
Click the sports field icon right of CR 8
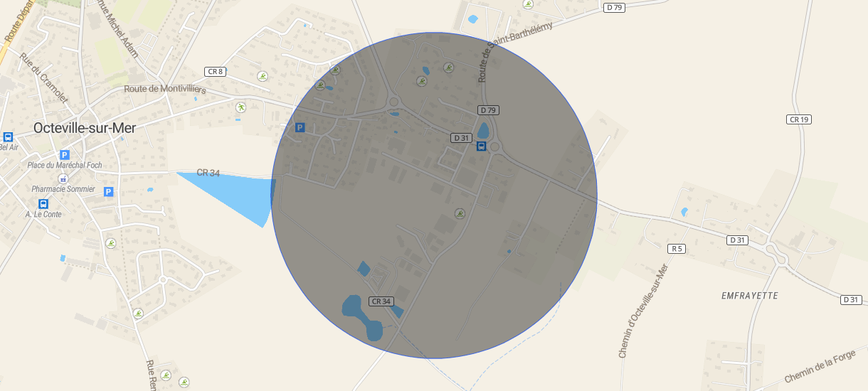[263, 76]
